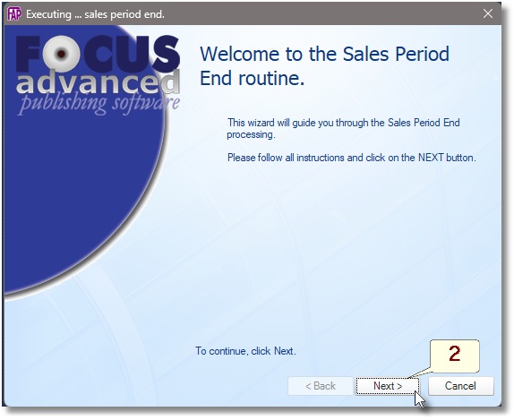Click the eyeball 'O' in the FOCUS logo
Viewport: 514px width, 420px height.
61,54
